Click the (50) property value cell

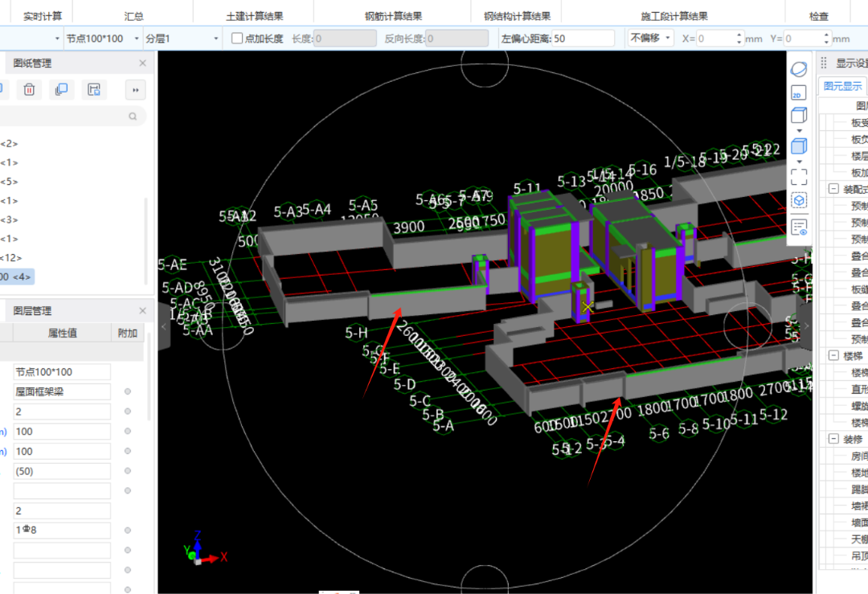62,471
